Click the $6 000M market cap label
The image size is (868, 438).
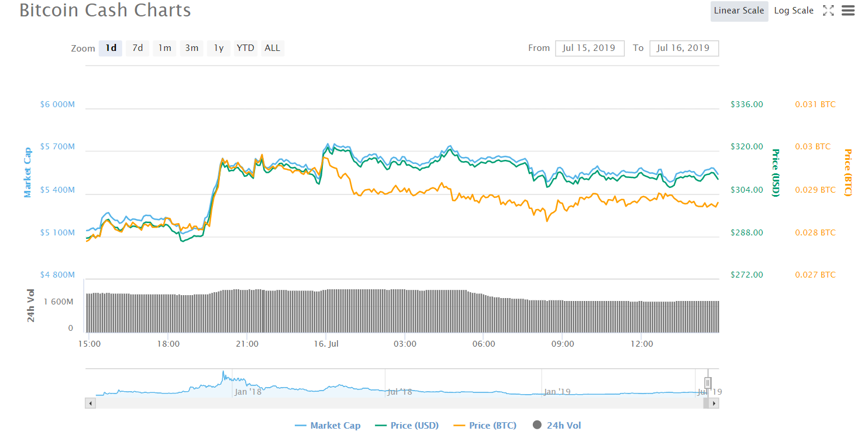57,105
